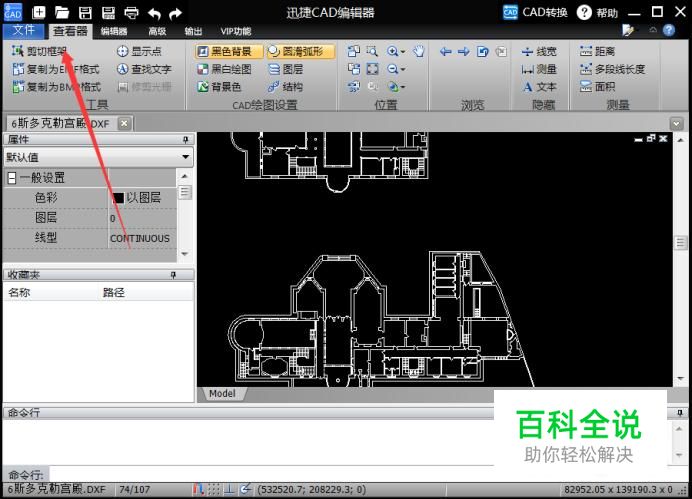Click 复制为EMF格式 copy tool

pyautogui.click(x=56, y=69)
